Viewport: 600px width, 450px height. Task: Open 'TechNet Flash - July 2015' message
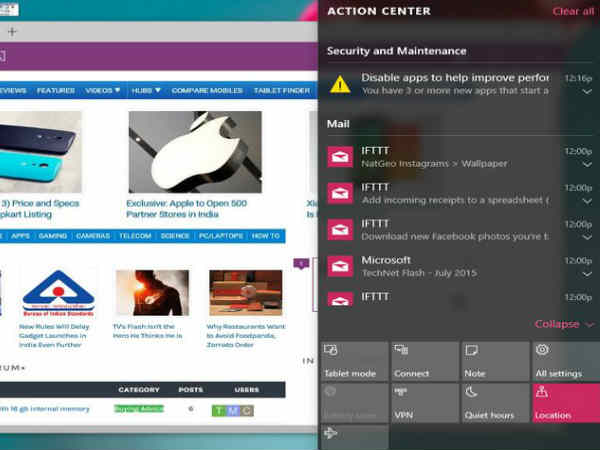pyautogui.click(x=419, y=273)
